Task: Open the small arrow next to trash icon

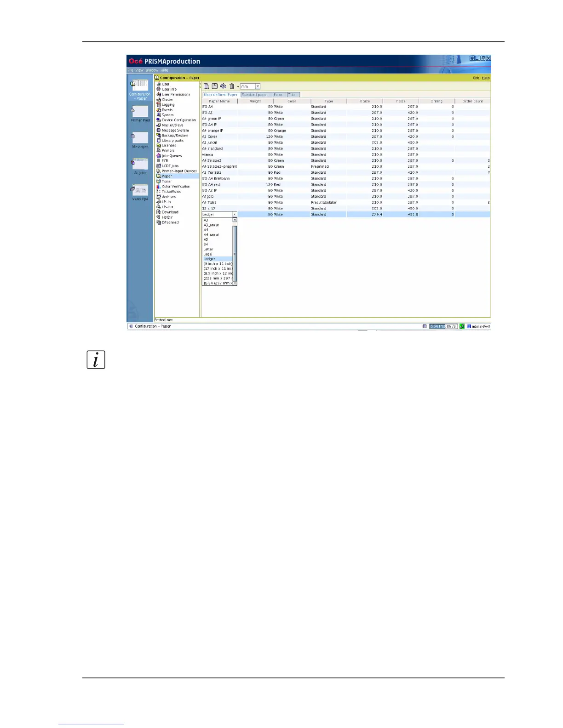Action: pyautogui.click(x=238, y=87)
